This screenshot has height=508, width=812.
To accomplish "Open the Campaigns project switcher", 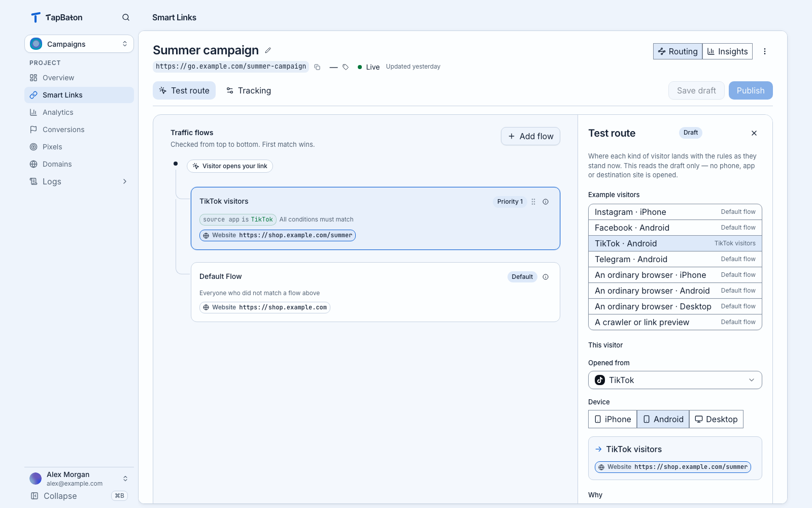I will pyautogui.click(x=79, y=44).
